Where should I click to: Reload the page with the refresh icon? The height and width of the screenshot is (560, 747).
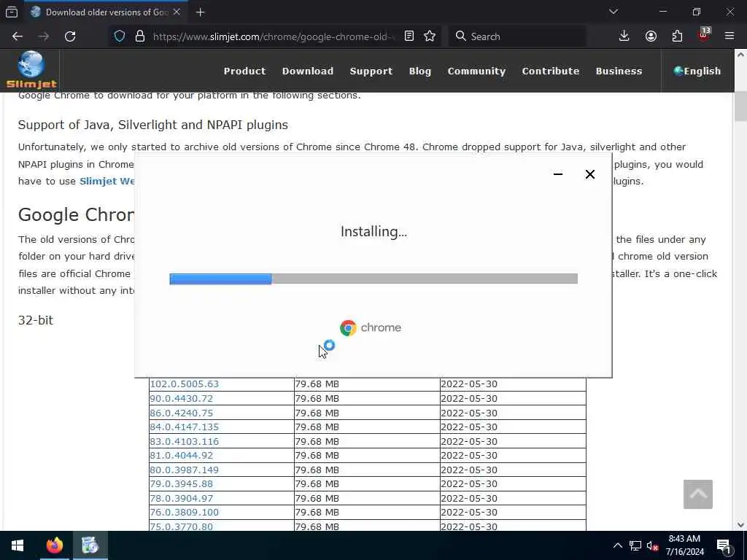pos(70,36)
